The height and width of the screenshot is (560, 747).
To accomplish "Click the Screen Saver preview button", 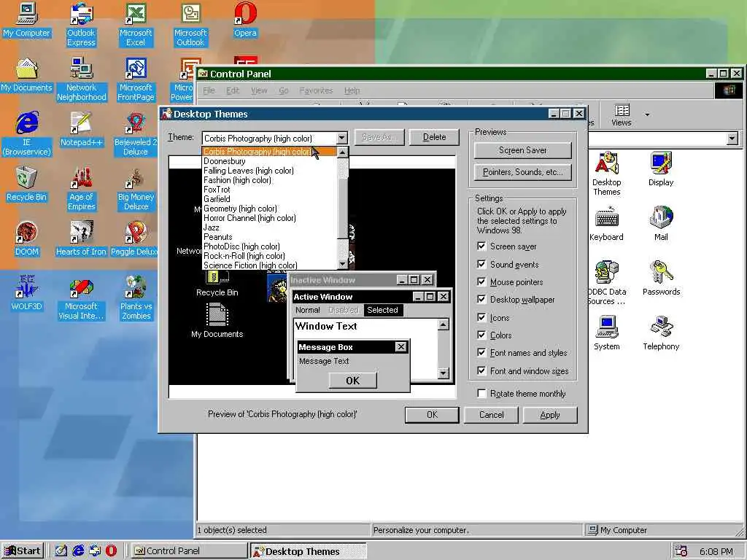I will pos(522,150).
